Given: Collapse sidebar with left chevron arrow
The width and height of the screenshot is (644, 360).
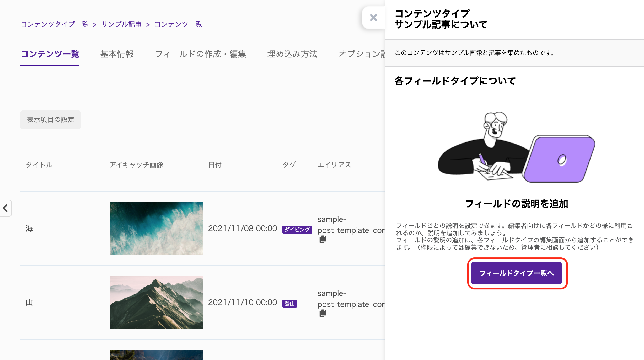Looking at the screenshot, I should pos(6,208).
